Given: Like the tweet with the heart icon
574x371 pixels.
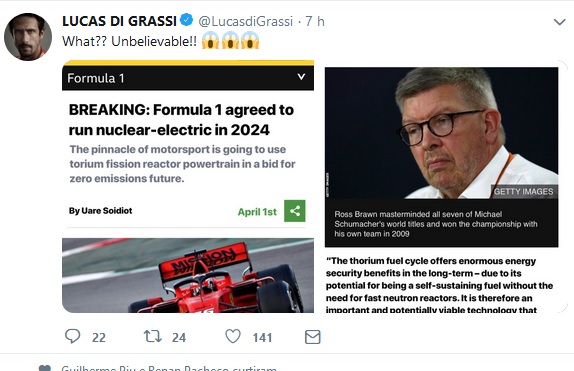Looking at the screenshot, I should [233, 336].
